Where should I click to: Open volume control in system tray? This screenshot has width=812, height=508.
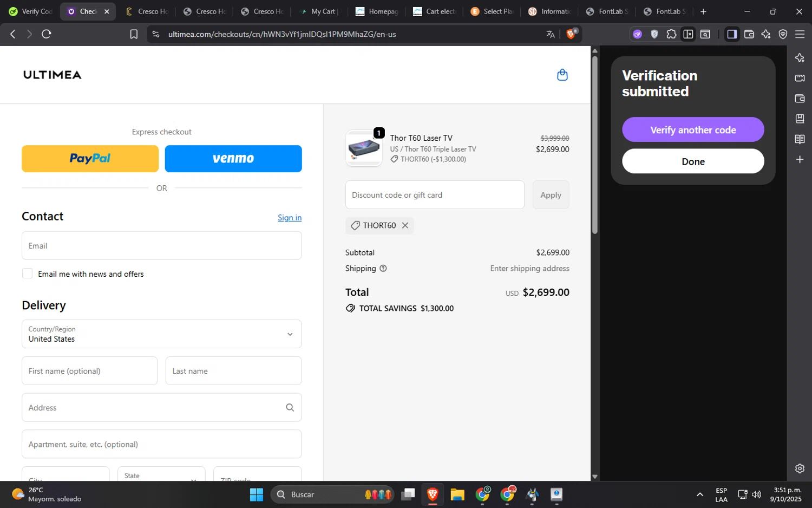(x=757, y=494)
